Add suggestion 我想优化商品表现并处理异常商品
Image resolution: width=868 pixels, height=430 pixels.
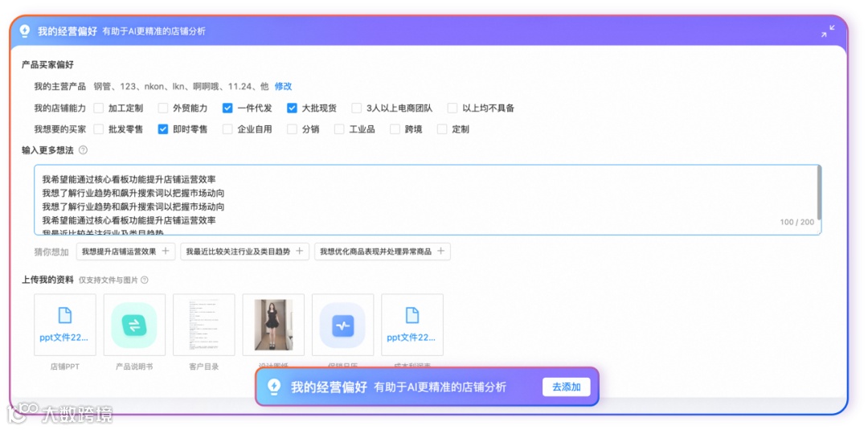point(383,252)
